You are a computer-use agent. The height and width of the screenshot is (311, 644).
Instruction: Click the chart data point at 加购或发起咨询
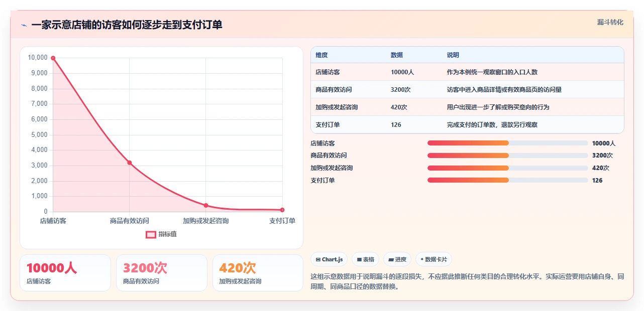(206, 205)
